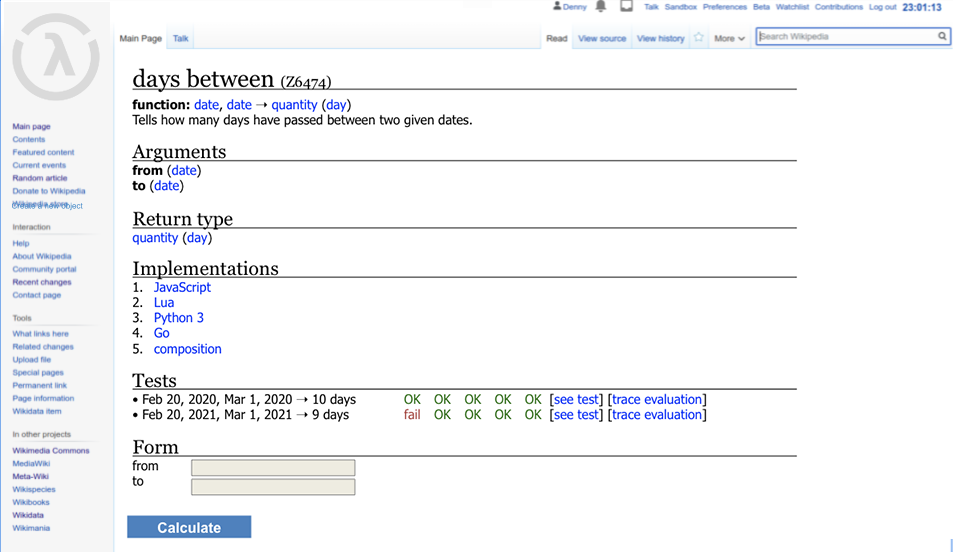
Task: Follow quantity link in function signature
Action: 294,105
